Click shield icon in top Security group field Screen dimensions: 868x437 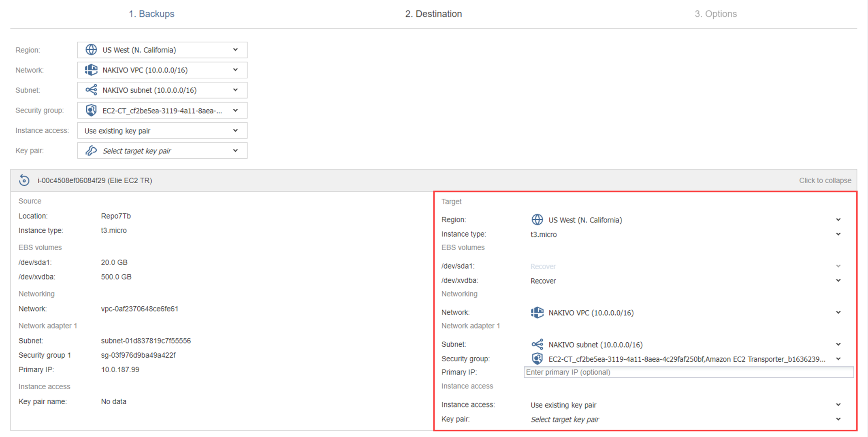pyautogui.click(x=91, y=110)
